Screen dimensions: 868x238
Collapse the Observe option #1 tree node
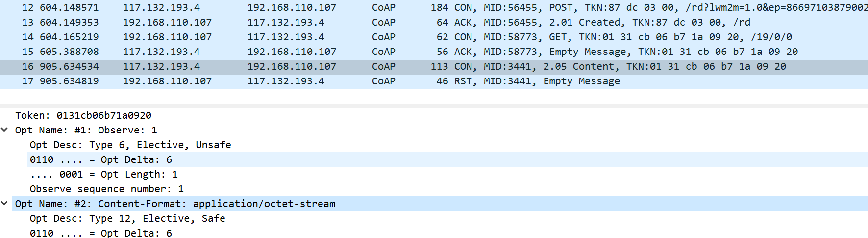4,130
